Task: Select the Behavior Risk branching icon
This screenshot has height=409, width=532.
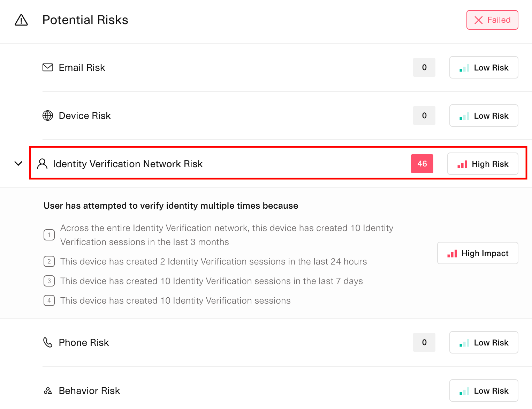Action: (48, 391)
